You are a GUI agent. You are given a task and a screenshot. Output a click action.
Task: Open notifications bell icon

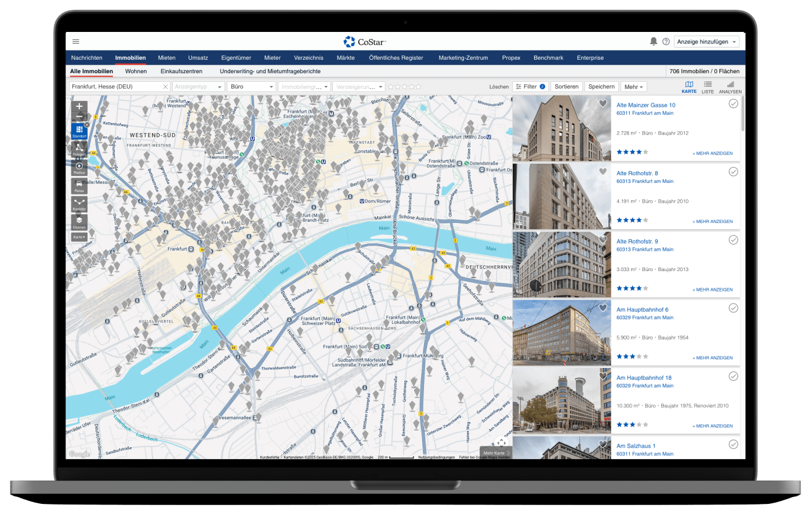(654, 42)
